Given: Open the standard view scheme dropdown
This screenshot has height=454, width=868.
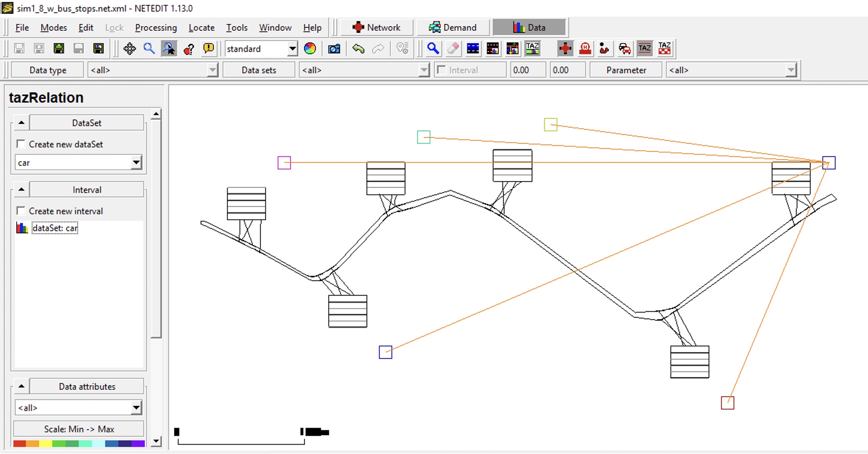Looking at the screenshot, I should point(261,48).
